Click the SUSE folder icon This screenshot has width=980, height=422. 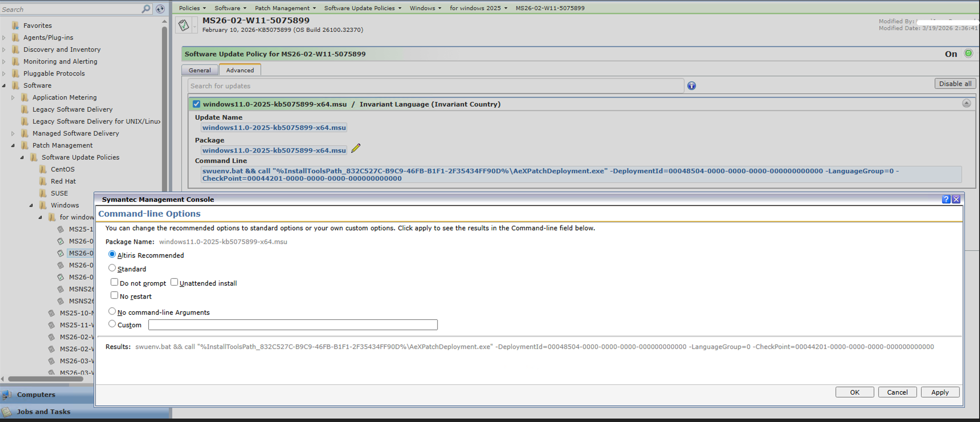coord(43,193)
